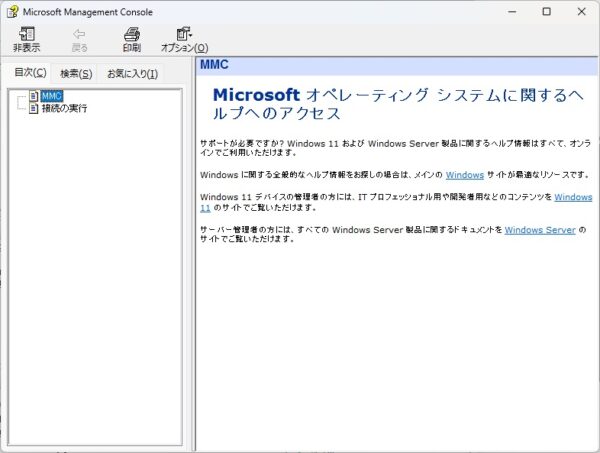This screenshot has width=600, height=453.
Task: Click the 印刷 (Print) printer icon
Action: (x=132, y=34)
